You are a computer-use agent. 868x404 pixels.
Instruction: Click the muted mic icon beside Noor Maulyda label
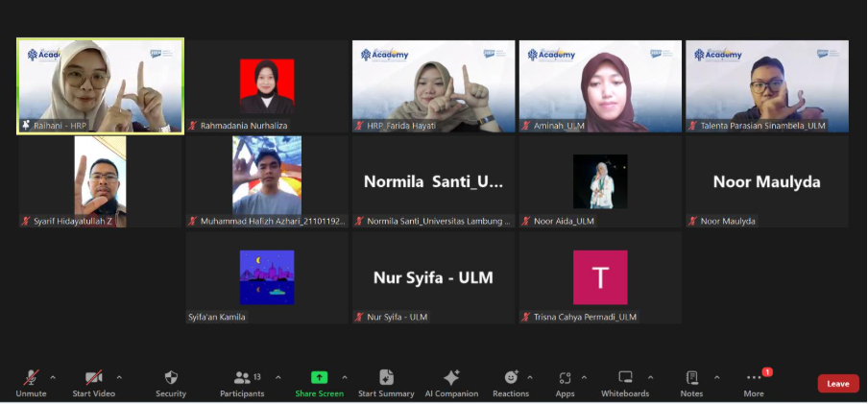coord(692,222)
